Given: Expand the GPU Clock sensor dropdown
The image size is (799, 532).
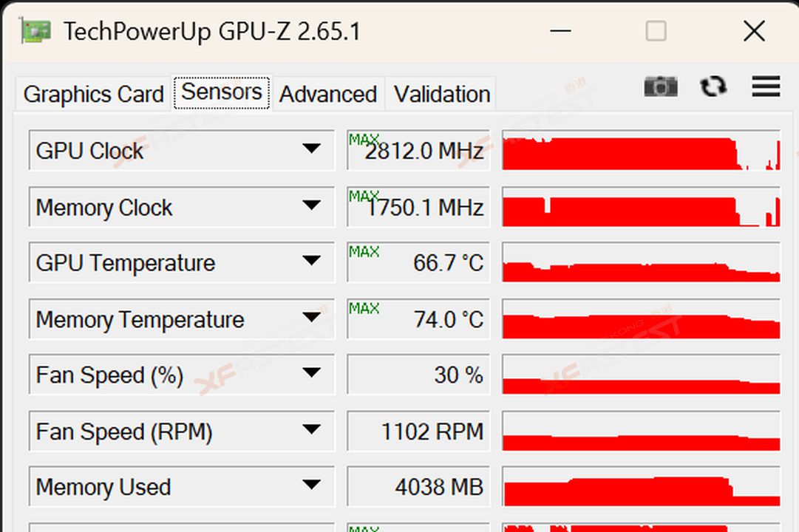Looking at the screenshot, I should click(x=311, y=149).
